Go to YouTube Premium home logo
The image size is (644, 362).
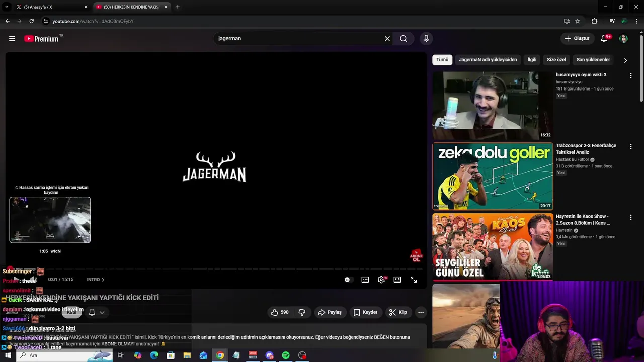pyautogui.click(x=41, y=39)
